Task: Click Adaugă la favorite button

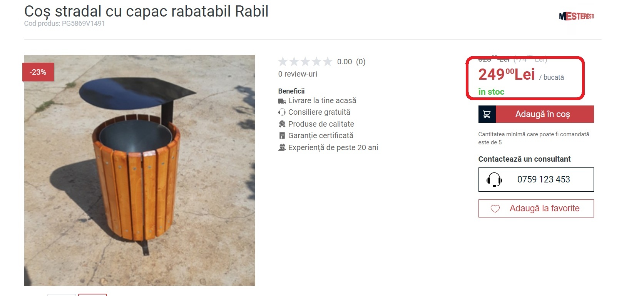Action: pyautogui.click(x=536, y=208)
